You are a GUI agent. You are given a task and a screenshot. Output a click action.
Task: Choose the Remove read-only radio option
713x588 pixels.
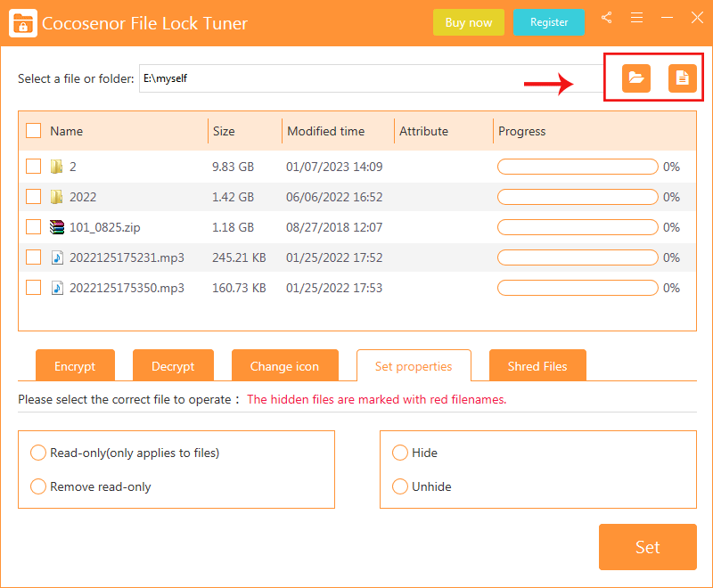click(x=38, y=486)
